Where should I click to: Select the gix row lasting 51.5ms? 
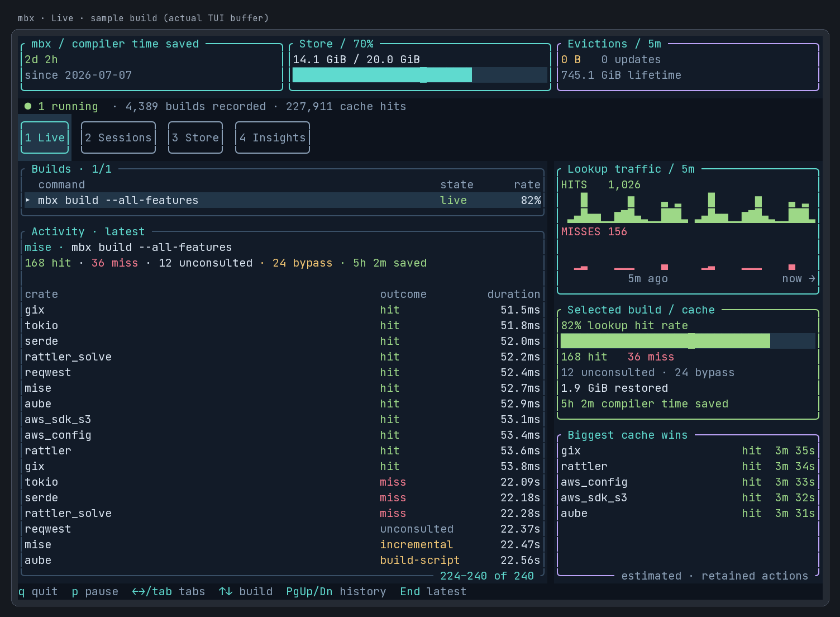click(x=283, y=310)
